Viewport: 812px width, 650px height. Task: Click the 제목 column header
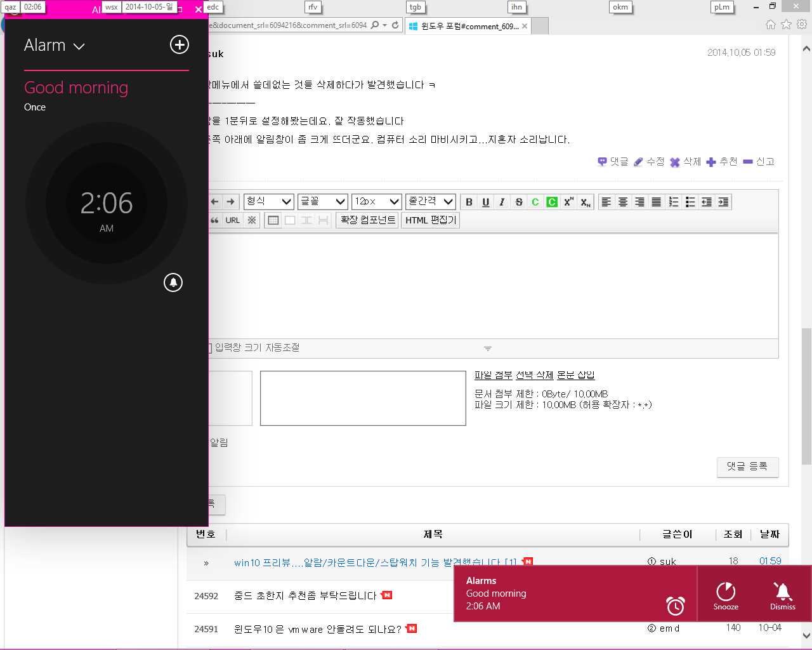click(x=433, y=534)
